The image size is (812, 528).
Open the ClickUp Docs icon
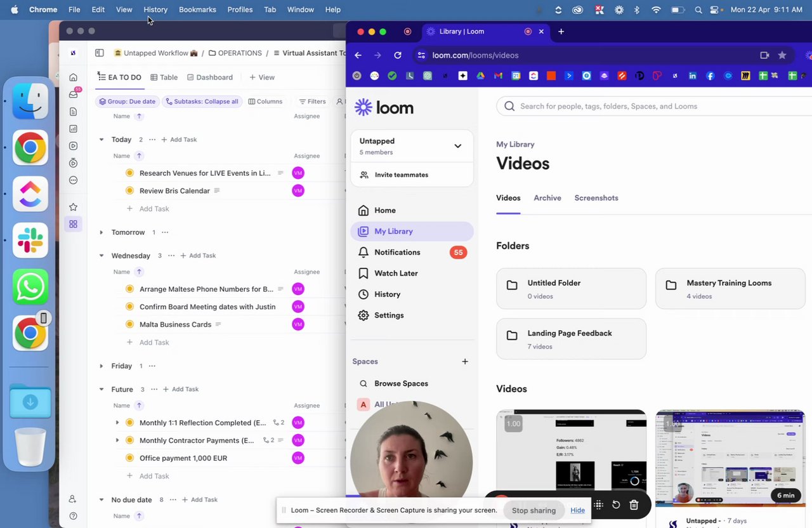point(74,112)
